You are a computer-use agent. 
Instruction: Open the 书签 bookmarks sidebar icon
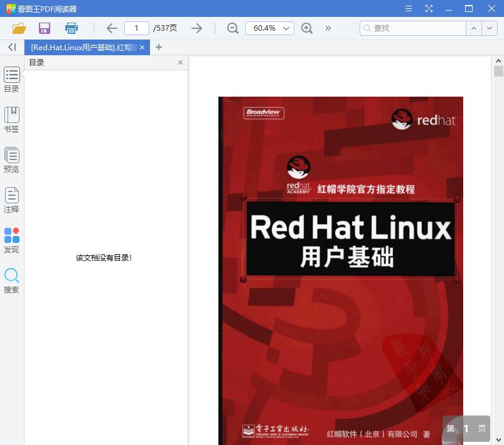[x=11, y=120]
